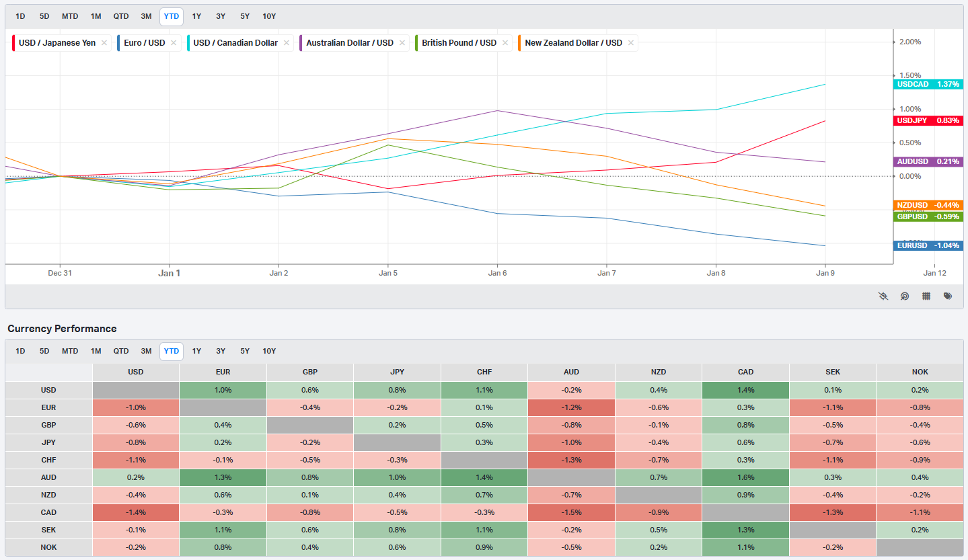The image size is (968, 560).
Task: Select 10Y range on the top chart
Action: (x=269, y=16)
